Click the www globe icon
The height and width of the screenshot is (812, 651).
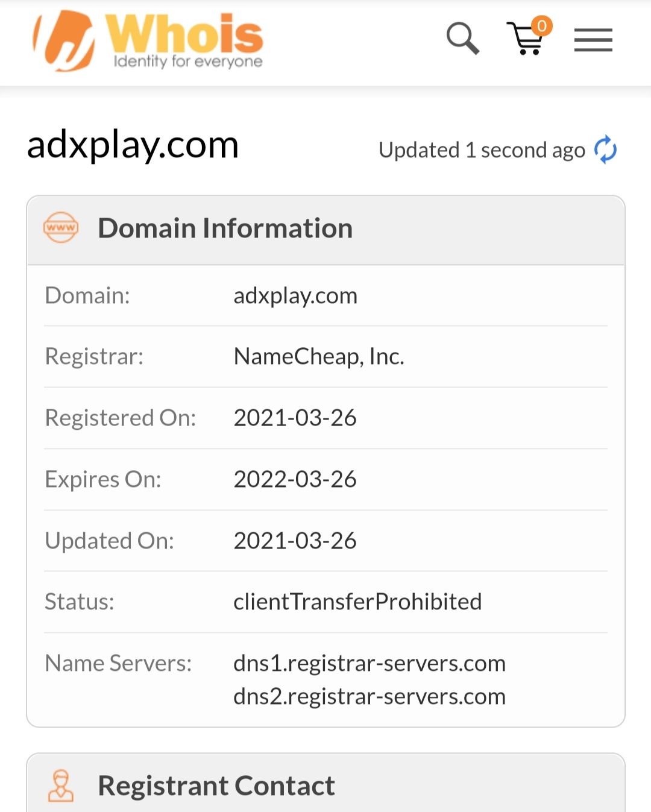[61, 228]
